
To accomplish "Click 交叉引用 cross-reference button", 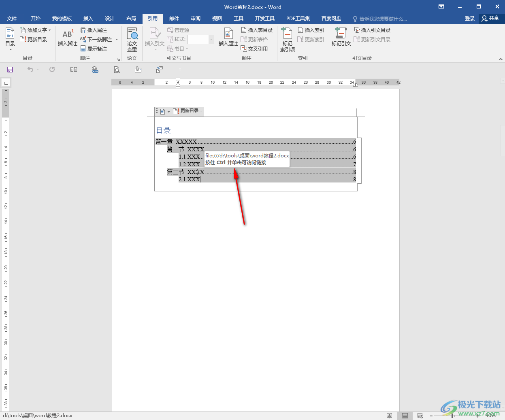I will (254, 49).
